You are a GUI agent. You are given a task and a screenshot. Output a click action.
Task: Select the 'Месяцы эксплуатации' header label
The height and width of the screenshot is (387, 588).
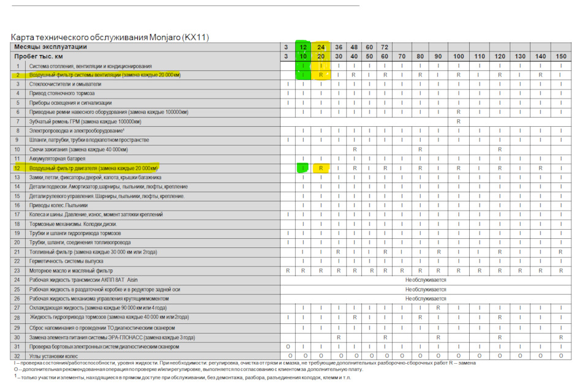pyautogui.click(x=51, y=47)
